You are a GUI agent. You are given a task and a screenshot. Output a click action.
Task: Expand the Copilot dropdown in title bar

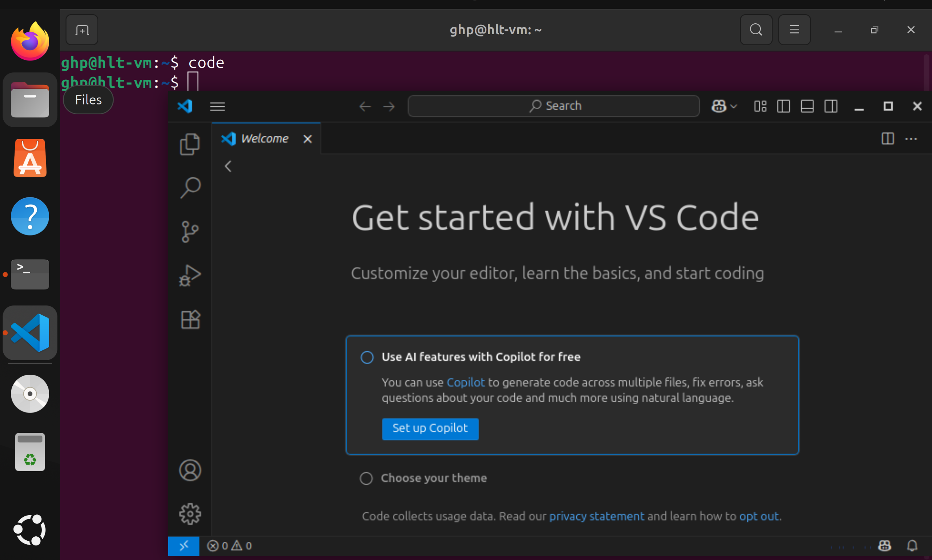click(x=734, y=106)
